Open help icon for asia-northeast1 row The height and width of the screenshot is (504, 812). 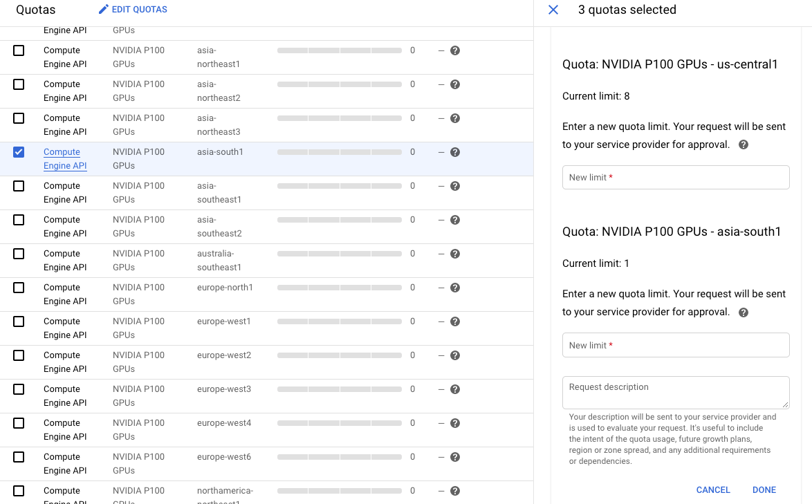click(x=455, y=50)
